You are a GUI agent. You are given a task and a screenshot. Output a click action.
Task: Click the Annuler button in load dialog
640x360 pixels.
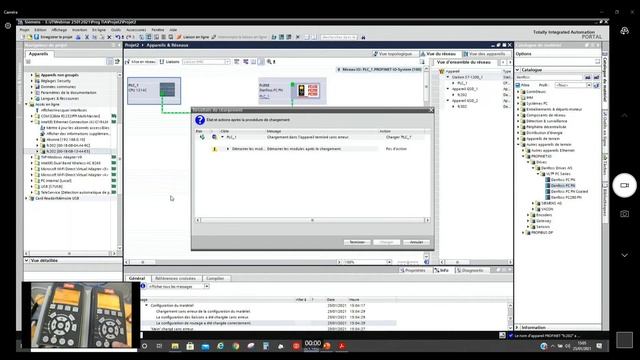(x=416, y=242)
